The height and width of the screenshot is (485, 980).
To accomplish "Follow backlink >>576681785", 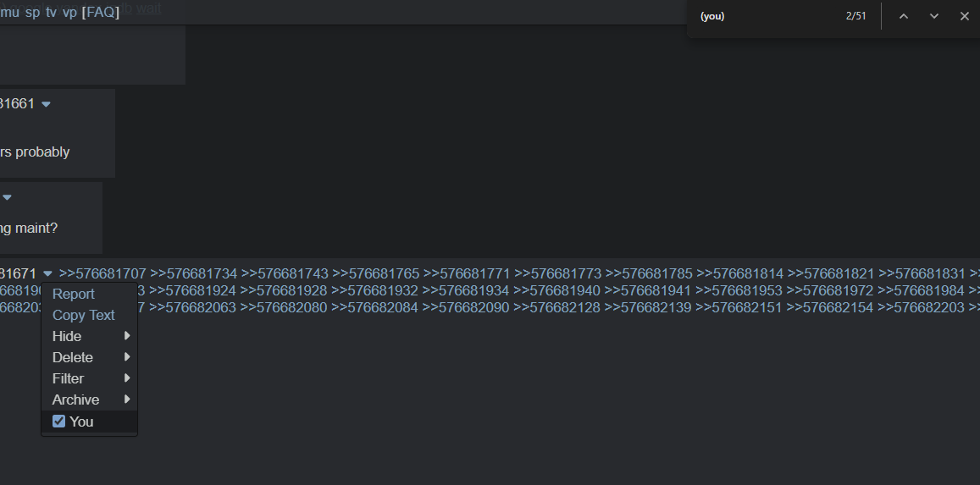I will pos(649,274).
